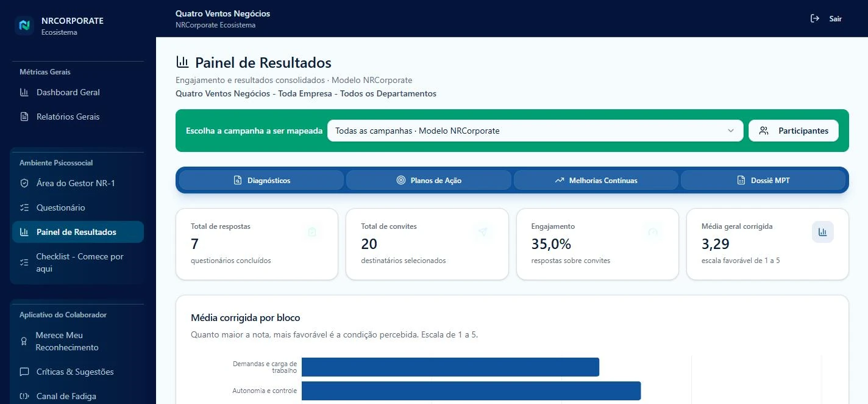Click the Média corrigida por bloco heading
868x404 pixels.
point(246,318)
